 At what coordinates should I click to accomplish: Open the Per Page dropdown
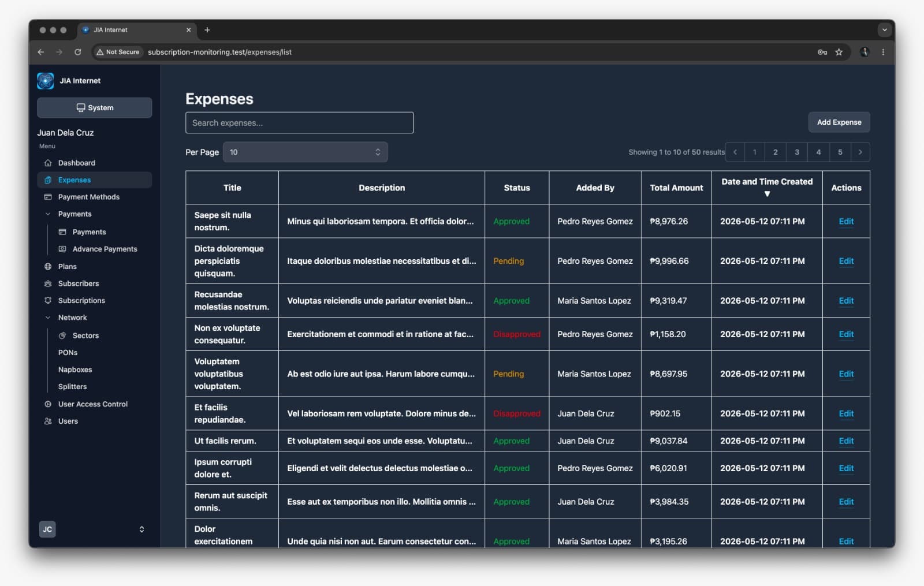(305, 152)
